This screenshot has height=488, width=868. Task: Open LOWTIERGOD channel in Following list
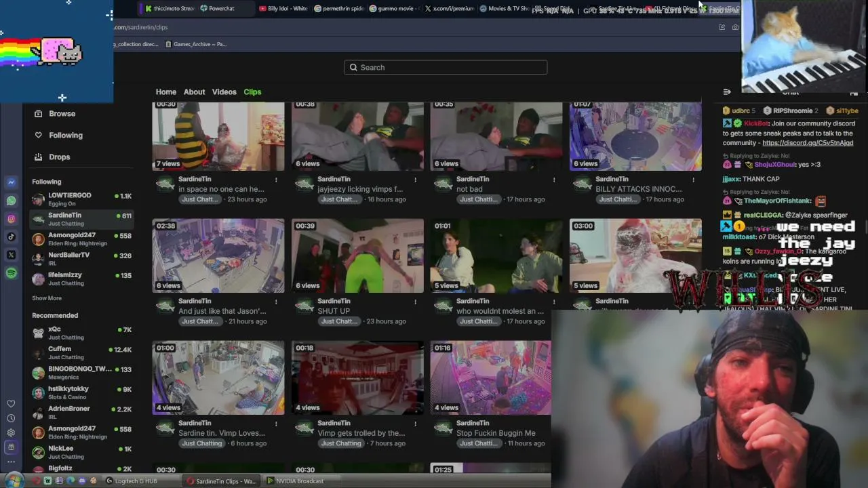(81, 199)
